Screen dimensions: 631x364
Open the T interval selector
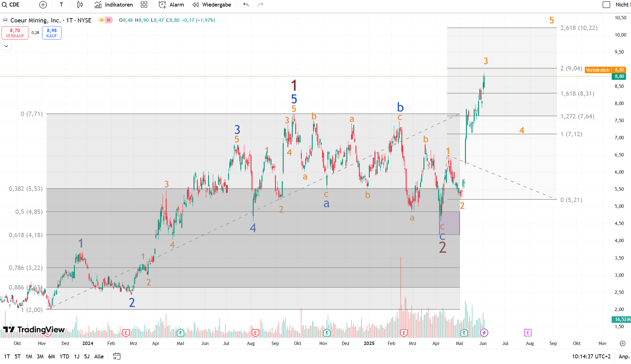(61, 5)
